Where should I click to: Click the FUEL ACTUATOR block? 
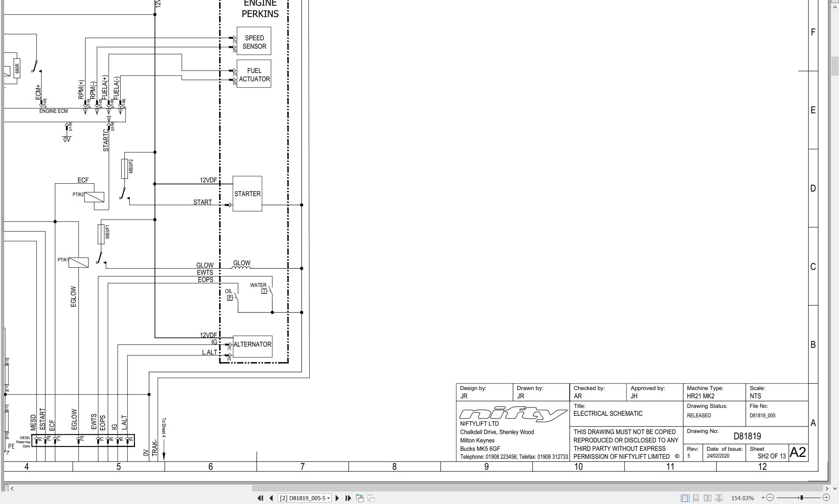pos(254,74)
